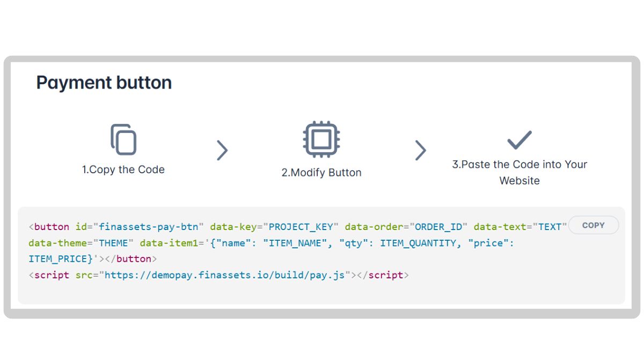
Task: Click the copy-document icon above step 1
Action: (x=123, y=139)
